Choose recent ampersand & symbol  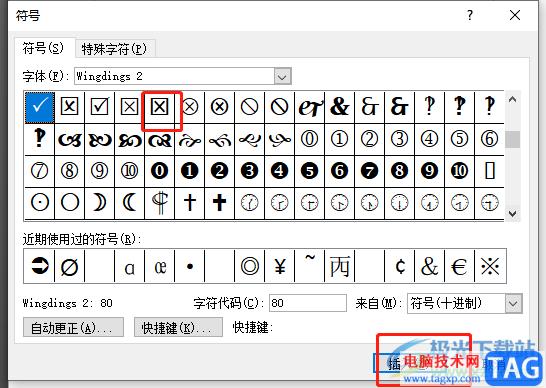pos(429,266)
